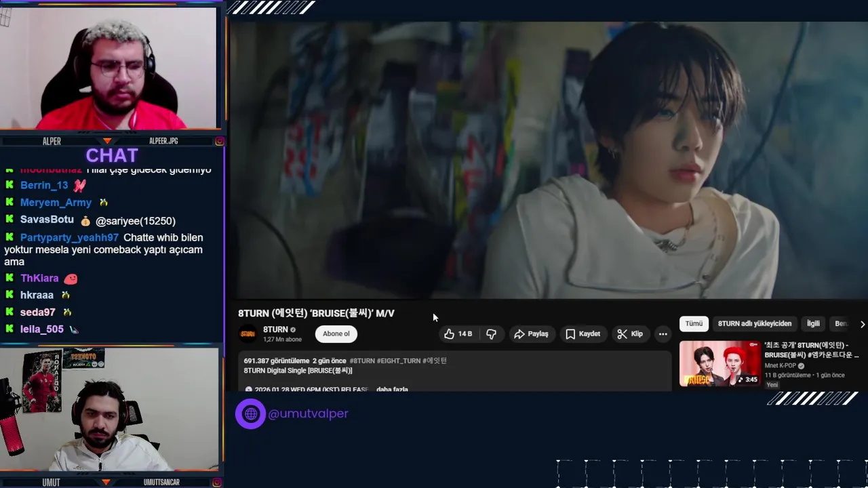Click chat username leila_505
The height and width of the screenshot is (488, 868).
pos(42,329)
